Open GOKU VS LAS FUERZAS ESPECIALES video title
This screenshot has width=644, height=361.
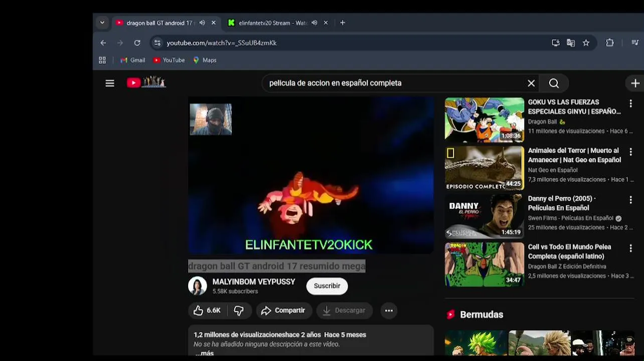click(574, 107)
